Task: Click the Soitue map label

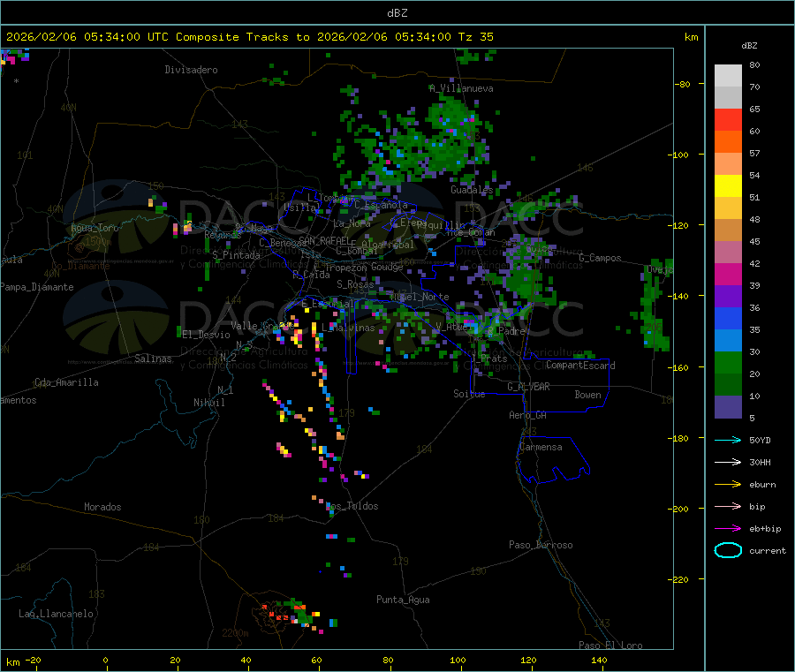Action: tap(469, 394)
